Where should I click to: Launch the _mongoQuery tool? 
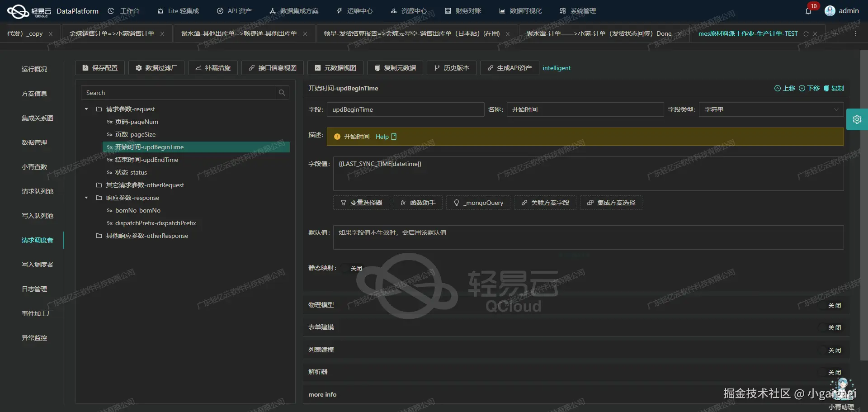478,203
